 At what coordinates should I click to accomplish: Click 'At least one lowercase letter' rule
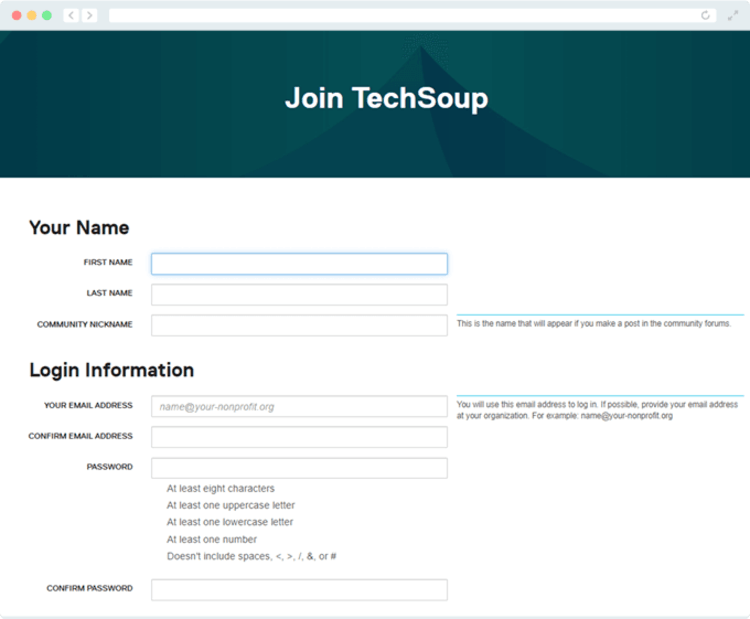[230, 522]
